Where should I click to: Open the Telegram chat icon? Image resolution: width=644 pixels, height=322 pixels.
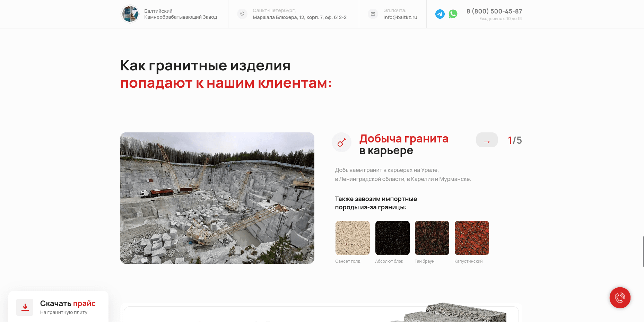click(440, 14)
